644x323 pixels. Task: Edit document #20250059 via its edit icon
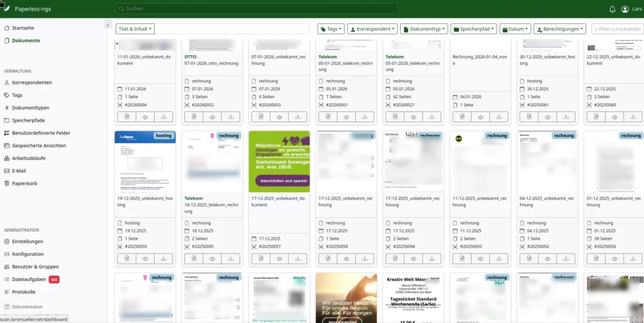point(127,259)
